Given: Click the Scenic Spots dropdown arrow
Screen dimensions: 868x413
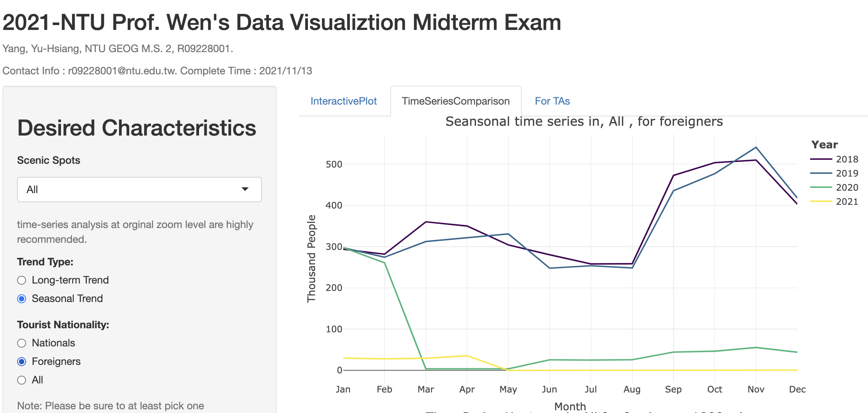Looking at the screenshot, I should [x=245, y=189].
